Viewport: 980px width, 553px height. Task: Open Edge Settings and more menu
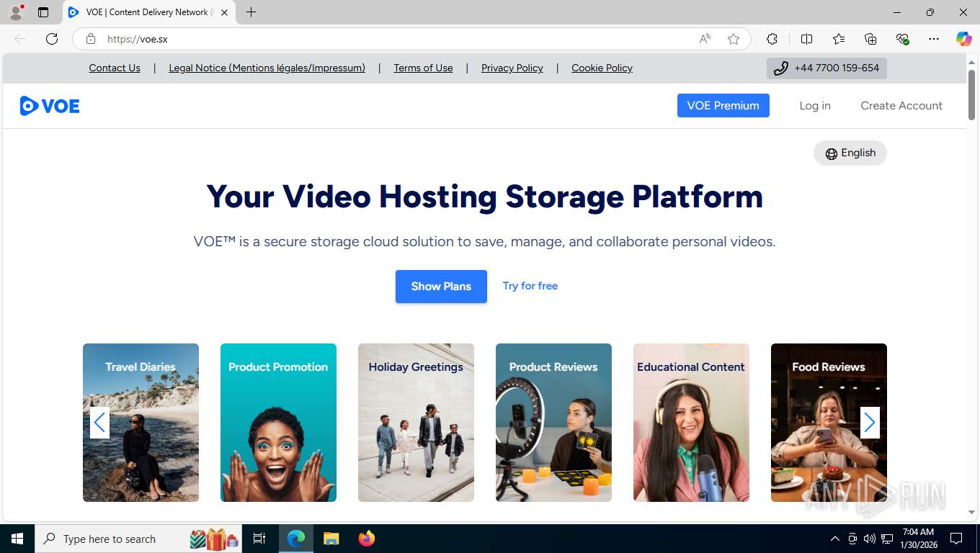(x=934, y=39)
